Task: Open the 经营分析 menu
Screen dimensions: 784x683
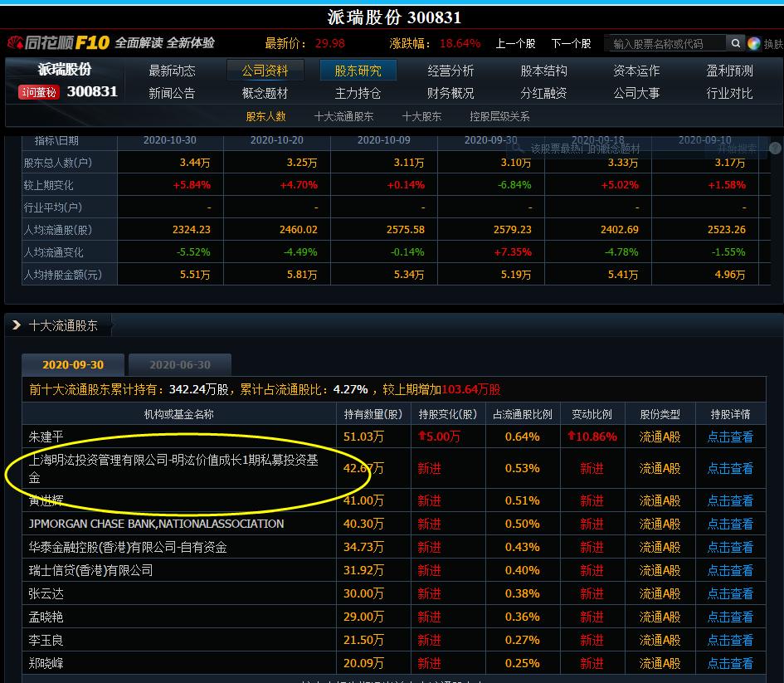Action: 450,71
